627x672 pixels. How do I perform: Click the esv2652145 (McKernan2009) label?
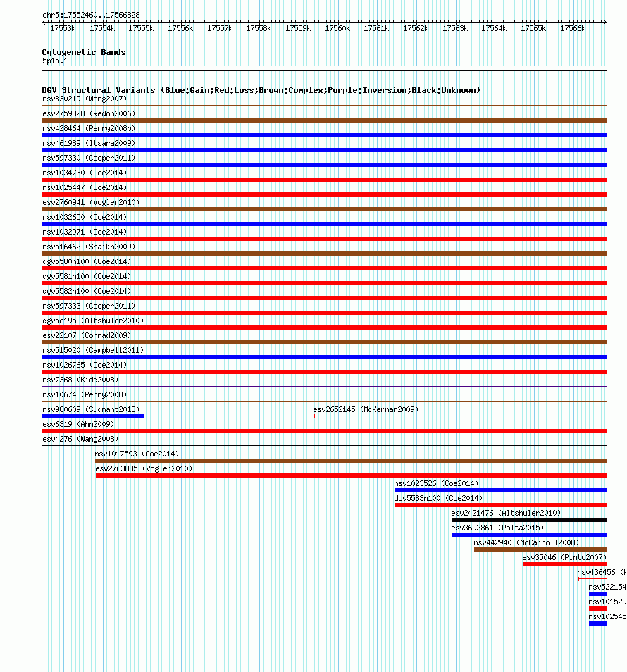click(x=366, y=409)
